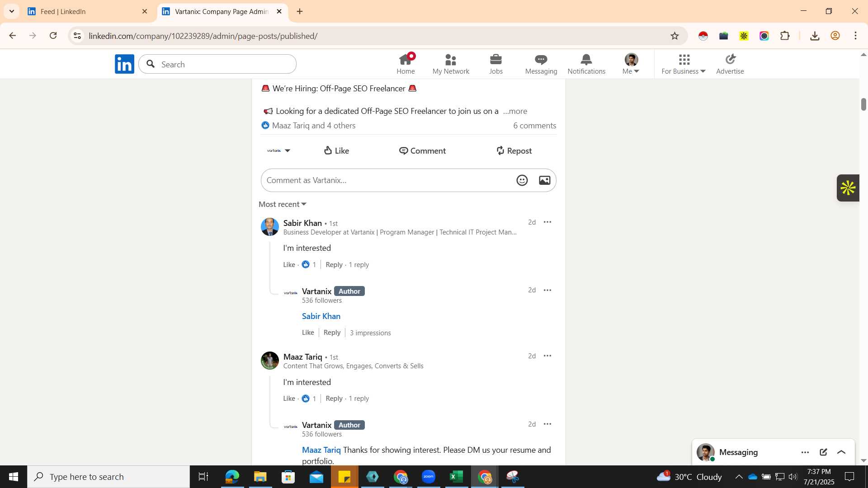
Task: Open options for Vartanix reply to Maaz Tariq
Action: [x=547, y=424]
